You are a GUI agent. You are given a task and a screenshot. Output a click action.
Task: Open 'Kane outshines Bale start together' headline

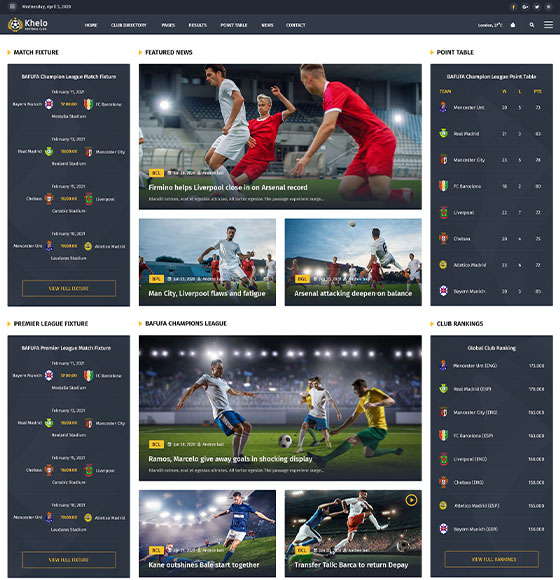pyautogui.click(x=204, y=565)
